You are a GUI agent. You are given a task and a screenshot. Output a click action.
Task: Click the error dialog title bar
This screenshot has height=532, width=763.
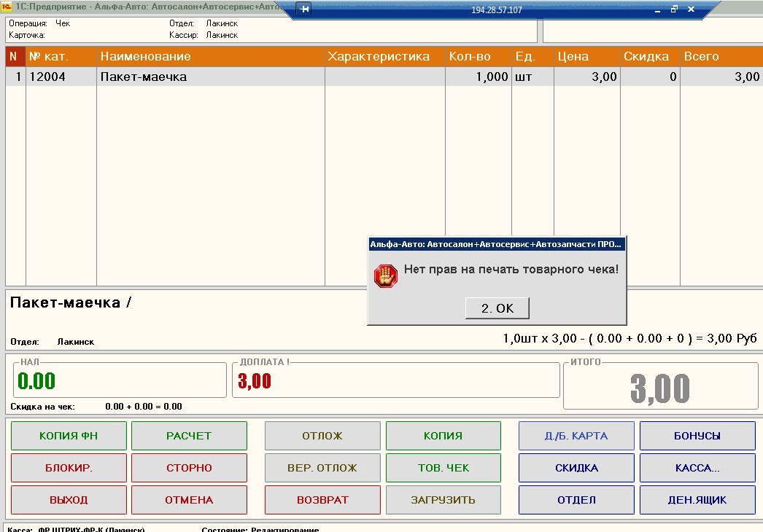tap(497, 244)
